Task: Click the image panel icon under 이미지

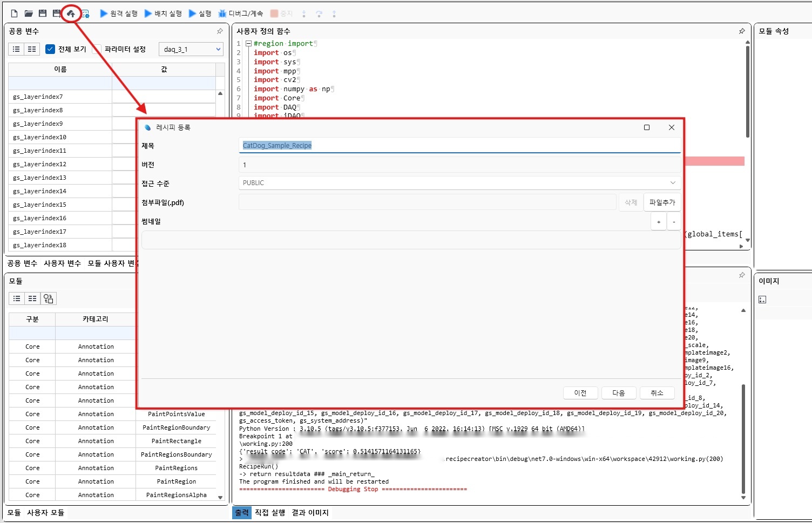Action: 762,300
